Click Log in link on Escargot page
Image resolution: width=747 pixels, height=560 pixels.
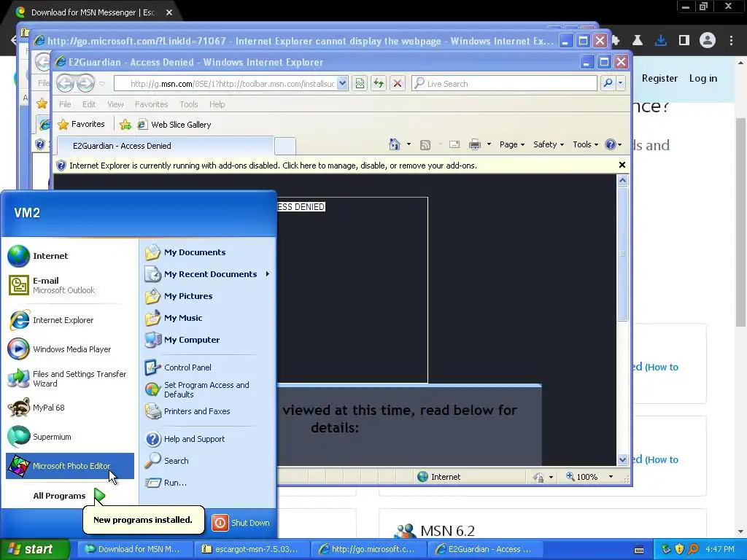pyautogui.click(x=703, y=78)
